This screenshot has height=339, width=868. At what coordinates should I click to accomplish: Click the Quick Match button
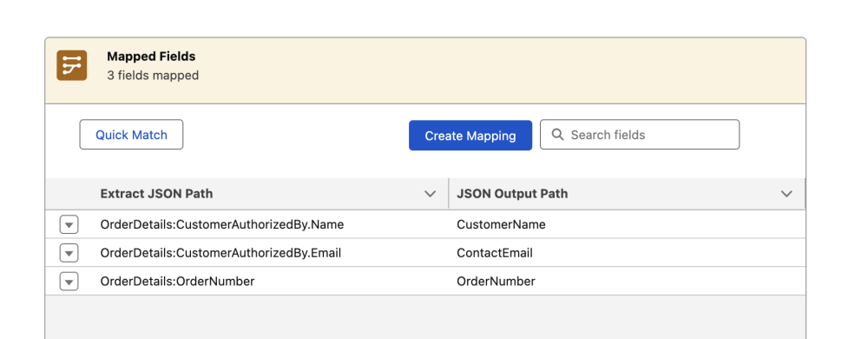[x=131, y=135]
